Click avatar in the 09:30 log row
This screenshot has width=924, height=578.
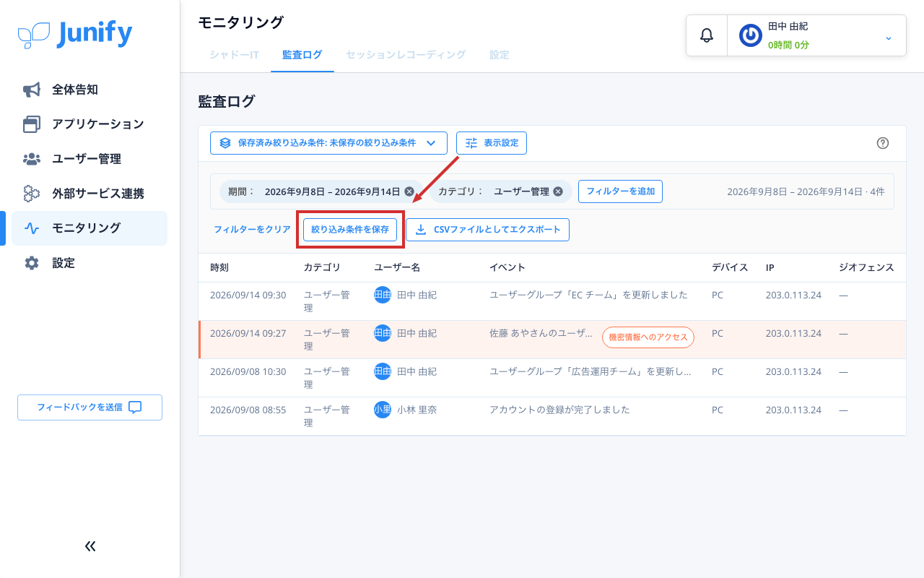pyautogui.click(x=383, y=295)
